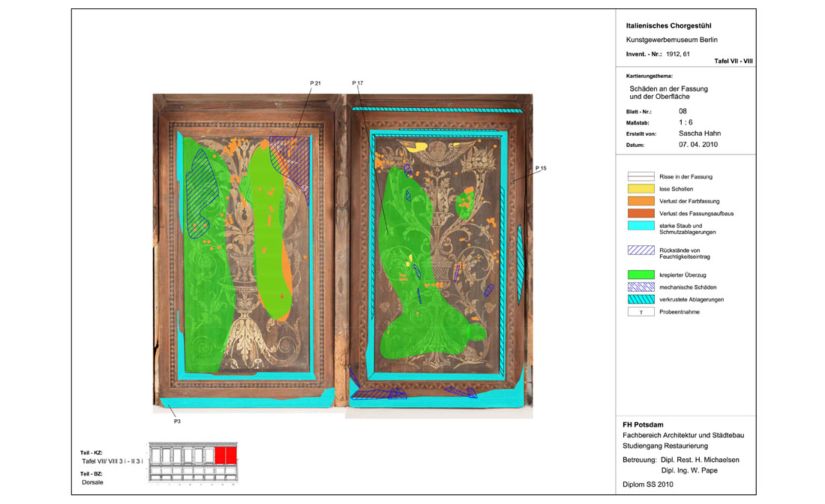Viewport: 825px width, 504px height.
Task: Click the 'Tafel VII - VIII' heading
Action: pos(734,61)
